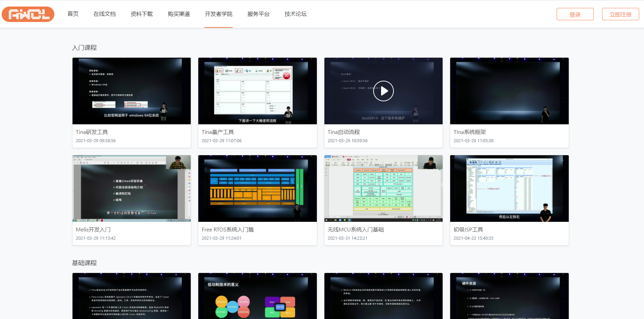Click the date 2021-03-29 10:59:56

(x=347, y=141)
